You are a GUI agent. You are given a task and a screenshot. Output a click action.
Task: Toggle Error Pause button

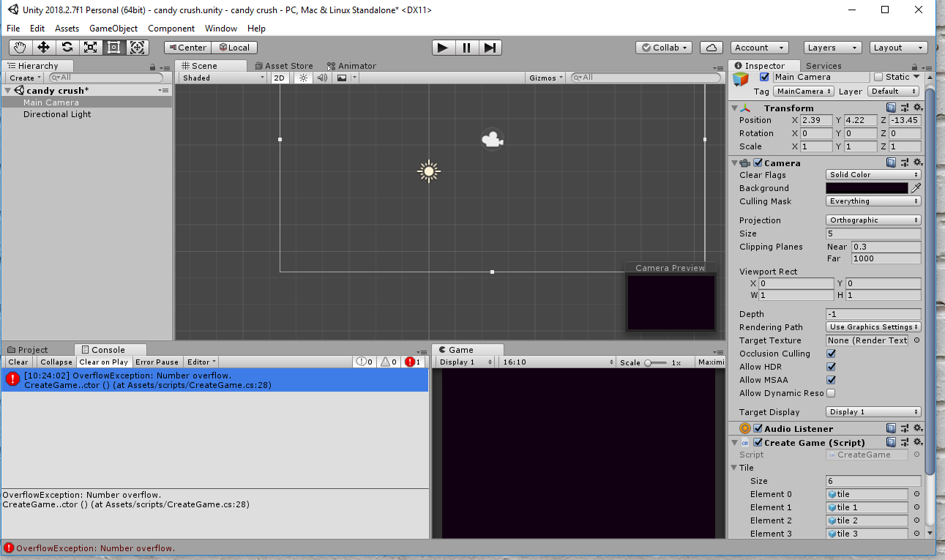[157, 362]
